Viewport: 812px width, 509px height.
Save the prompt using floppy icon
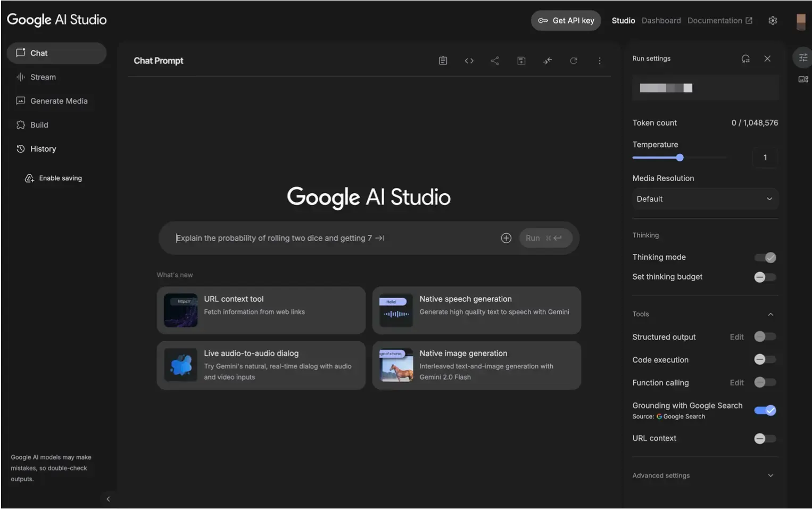pyautogui.click(x=521, y=61)
